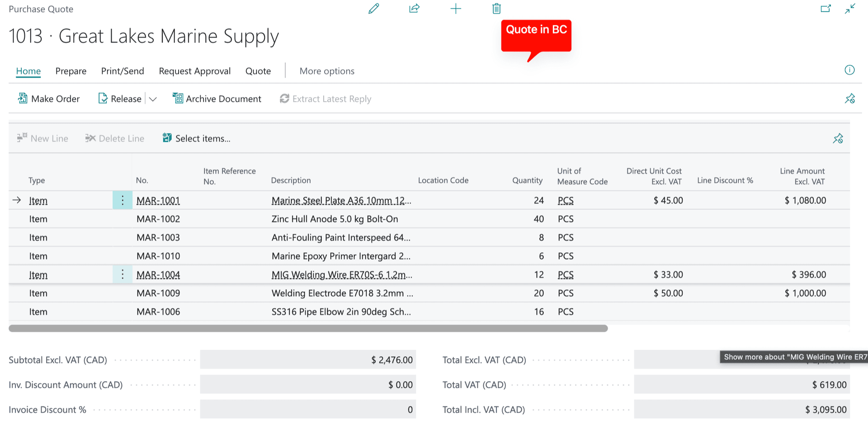Screen dimensions: 868x439
Task: Click PCS unit in MAR-1004 row
Action: tap(566, 274)
